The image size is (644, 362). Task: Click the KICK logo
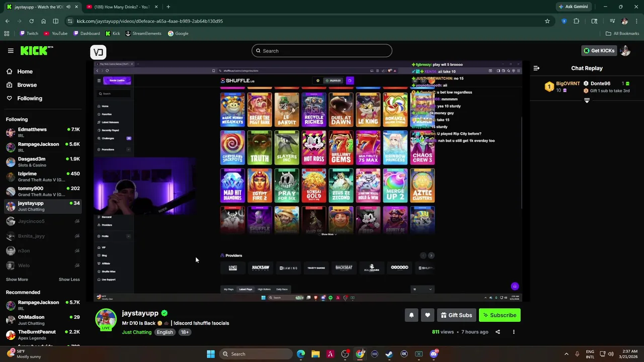click(x=37, y=51)
